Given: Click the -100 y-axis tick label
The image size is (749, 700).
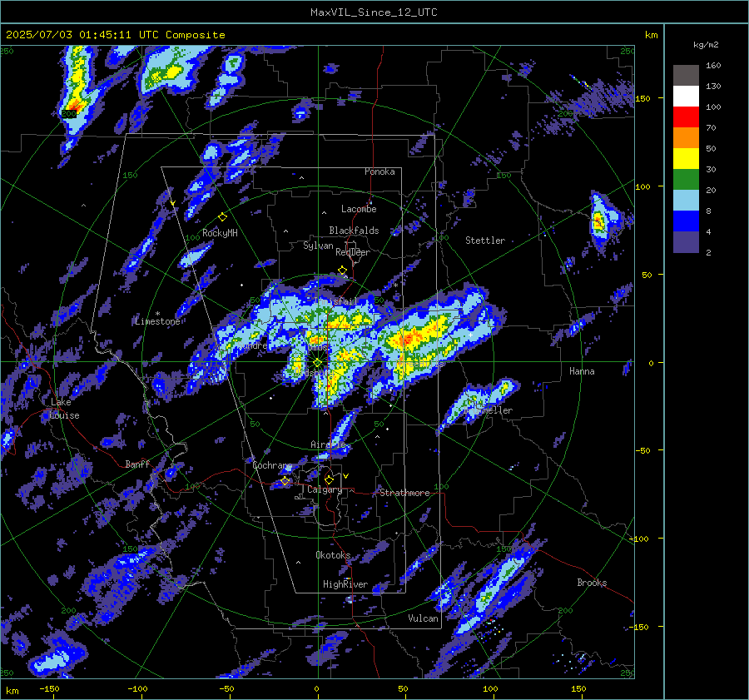Looking at the screenshot, I should click(x=639, y=539).
